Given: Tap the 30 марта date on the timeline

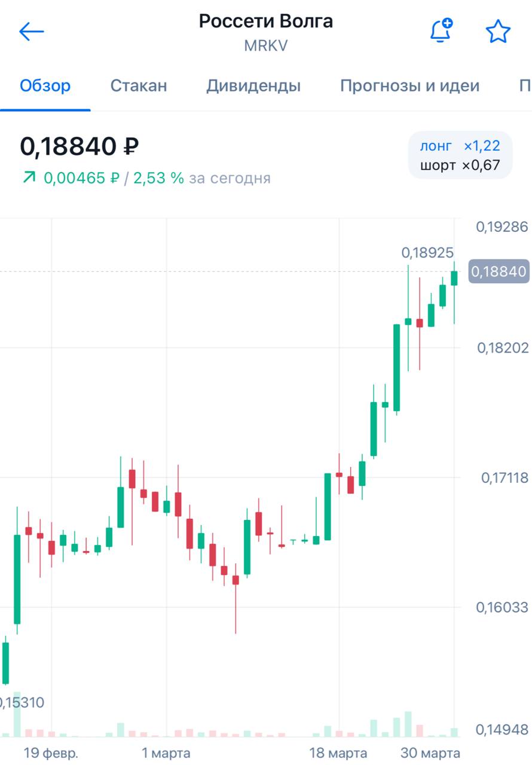Looking at the screenshot, I should coord(430,752).
